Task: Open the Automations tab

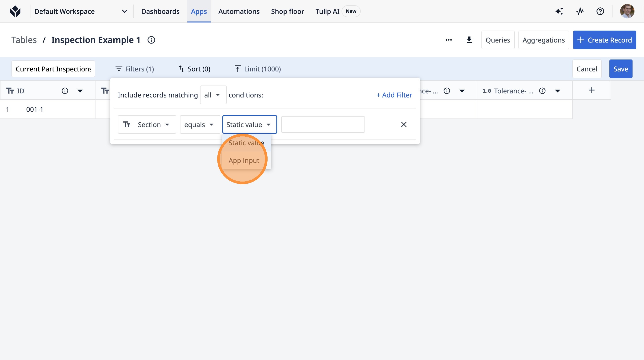Action: click(239, 11)
